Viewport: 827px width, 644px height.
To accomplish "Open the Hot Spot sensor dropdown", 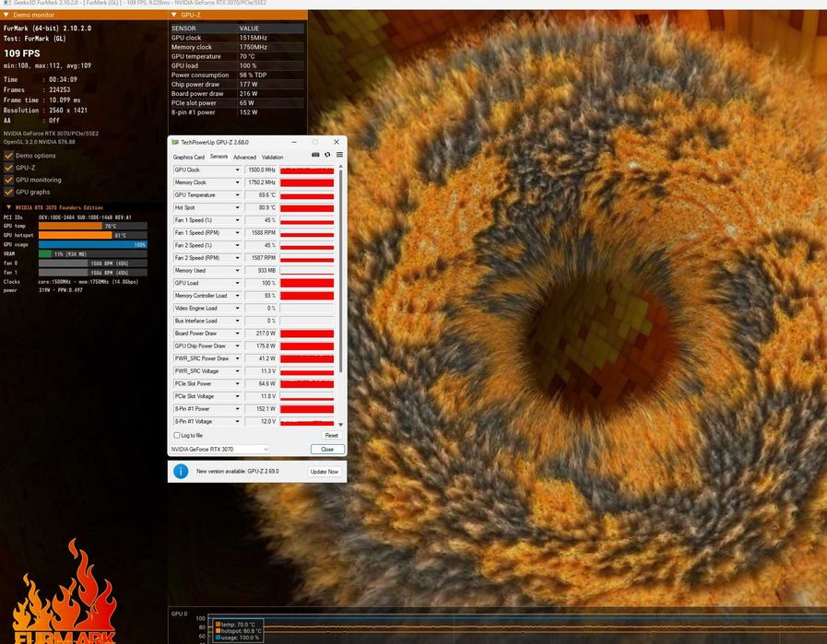I will [x=237, y=207].
